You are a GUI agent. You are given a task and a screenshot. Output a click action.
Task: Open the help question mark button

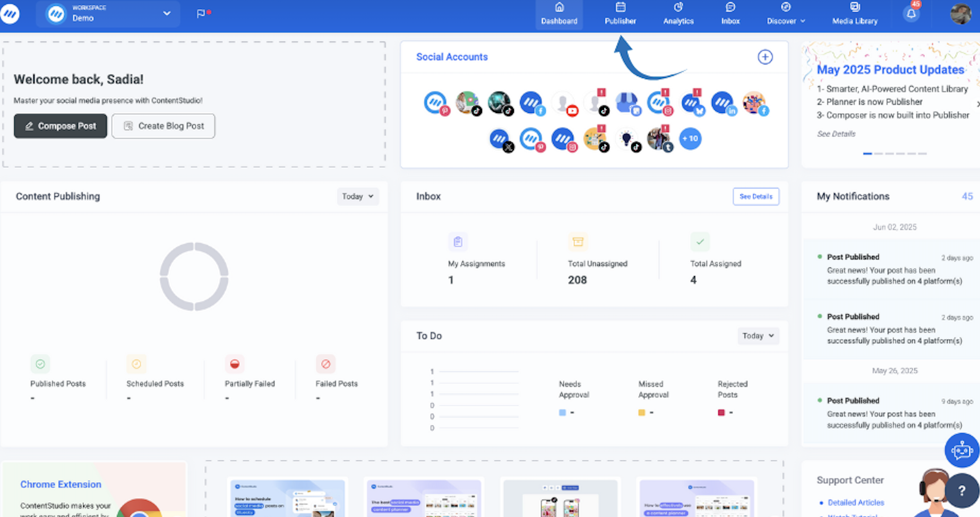coord(961,491)
